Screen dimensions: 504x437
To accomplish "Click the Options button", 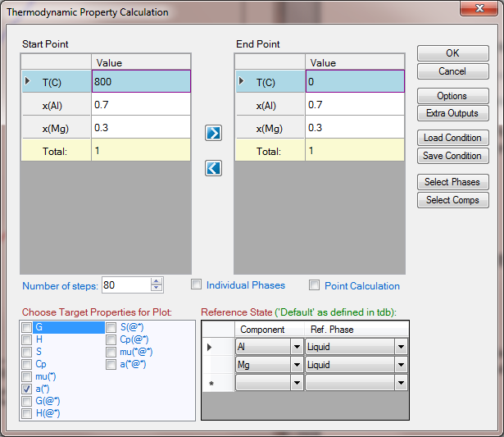I will (x=452, y=96).
